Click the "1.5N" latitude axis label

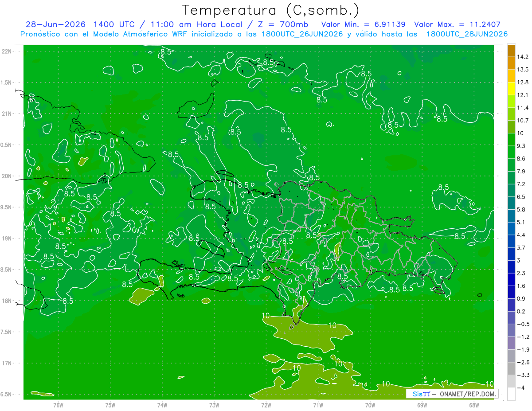click(x=7, y=82)
